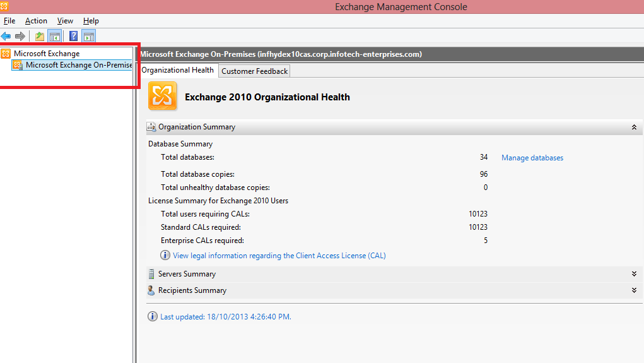The image size is (644, 363).
Task: Click the Servers Summary server icon
Action: click(151, 274)
